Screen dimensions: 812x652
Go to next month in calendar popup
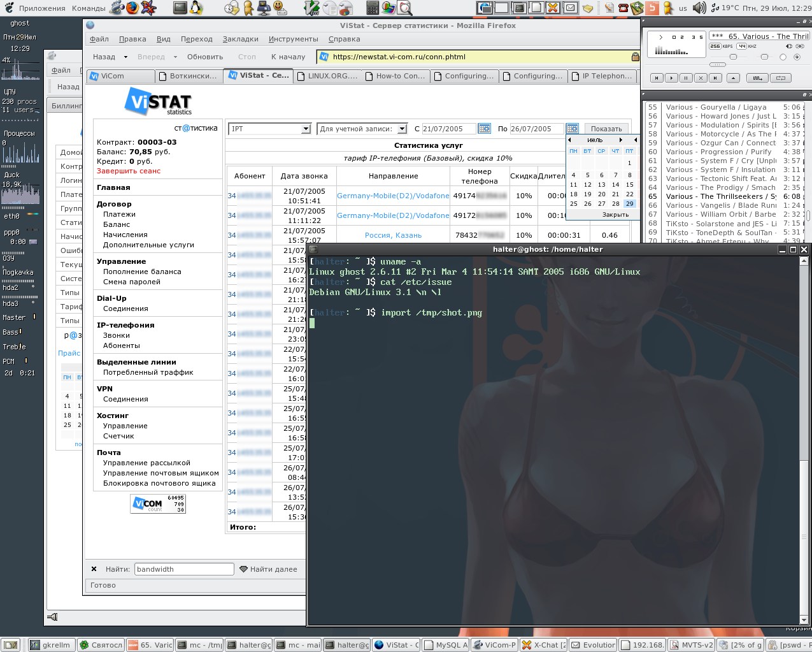tap(621, 140)
